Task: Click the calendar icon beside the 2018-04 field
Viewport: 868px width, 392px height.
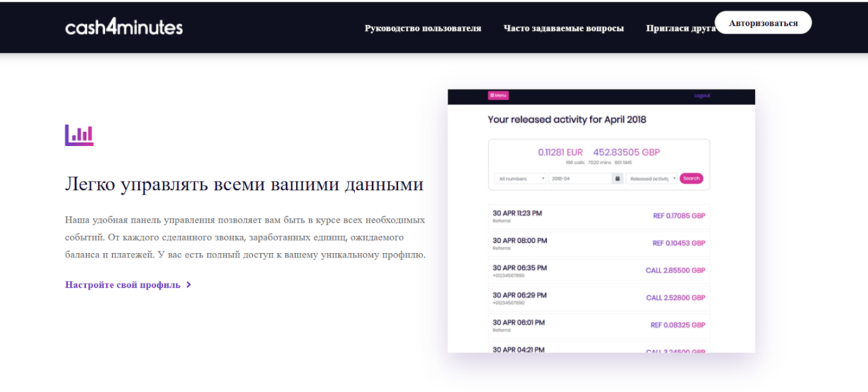Action: [617, 178]
